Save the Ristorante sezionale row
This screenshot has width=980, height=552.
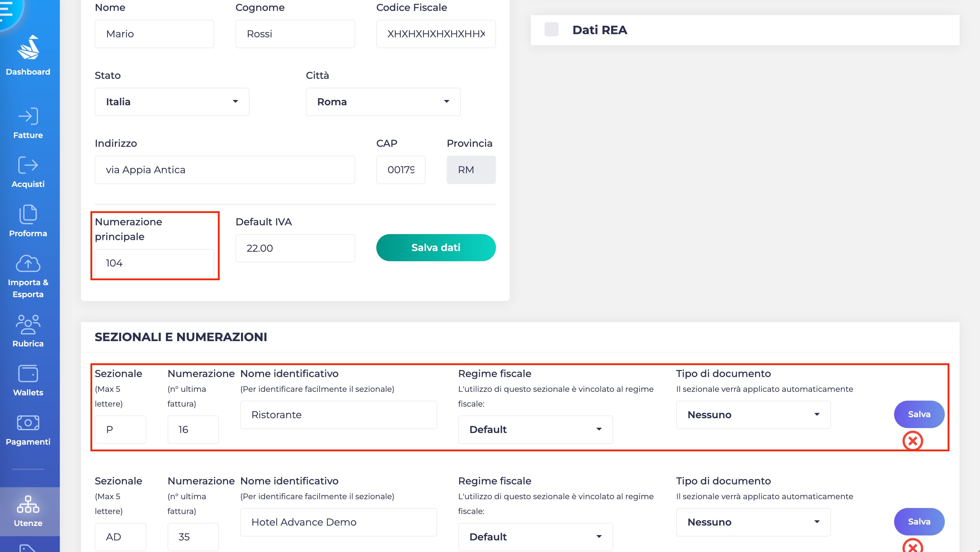tap(919, 414)
